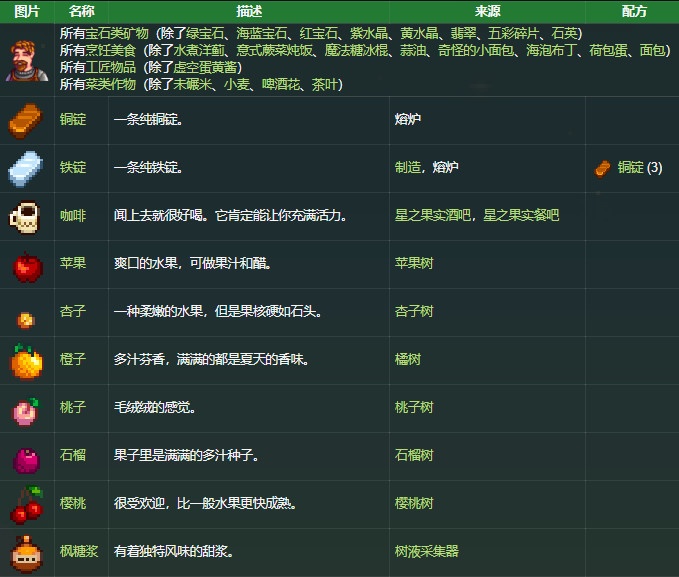Open the 红宝石 link
This screenshot has width=679, height=577.
pyautogui.click(x=318, y=33)
